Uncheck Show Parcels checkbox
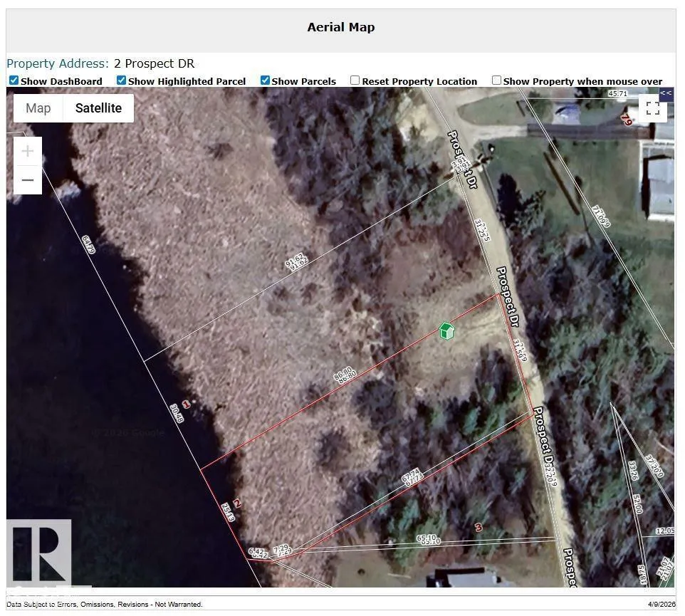Screen dimensions: 685x616 coord(265,80)
